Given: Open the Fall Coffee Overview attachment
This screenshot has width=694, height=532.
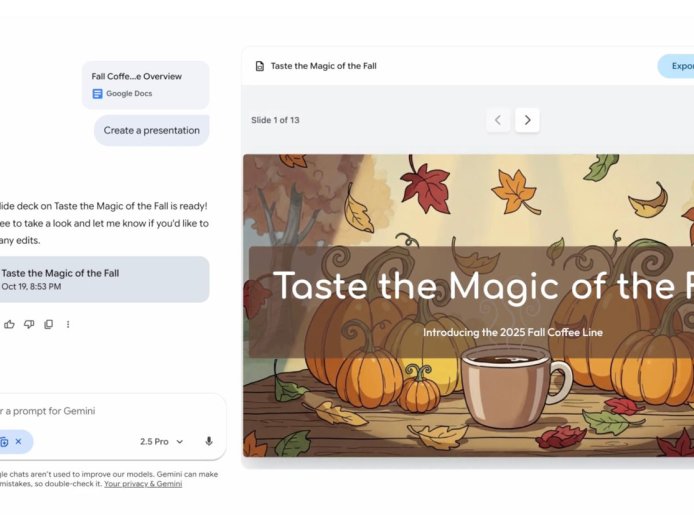Looking at the screenshot, I should 146,84.
